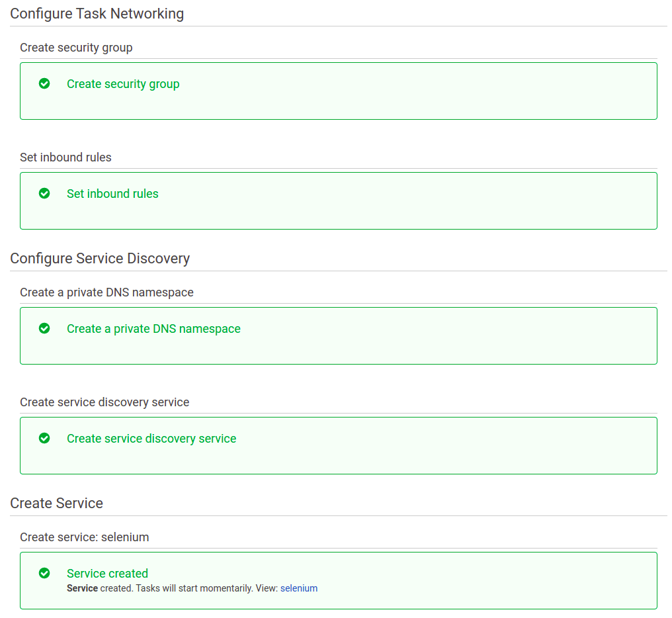Click the 'Create service: selenium' subheading

pos(84,537)
